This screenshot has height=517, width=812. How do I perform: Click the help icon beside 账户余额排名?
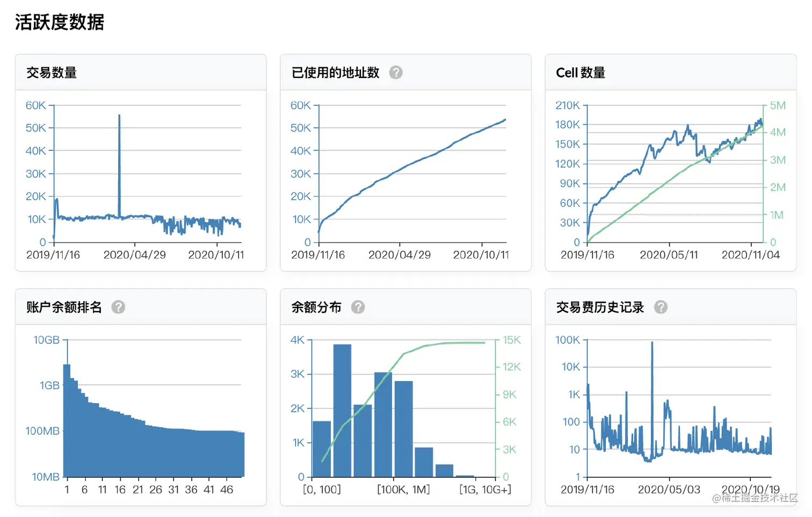[x=118, y=307]
